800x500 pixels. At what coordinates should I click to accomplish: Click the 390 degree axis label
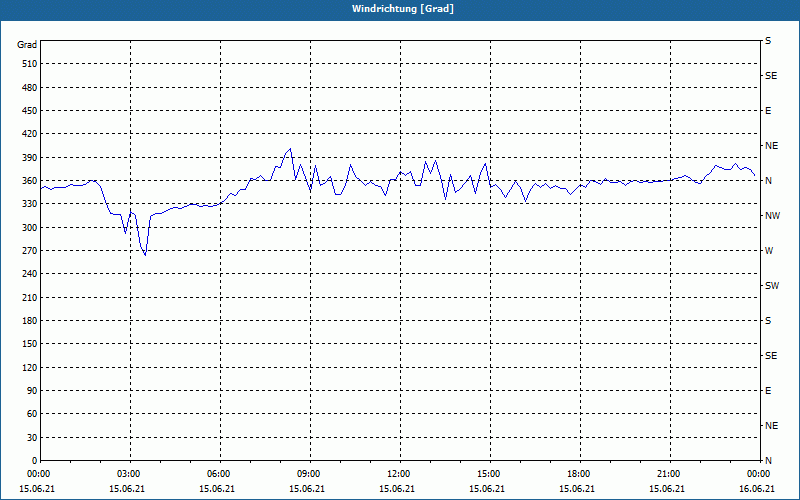29,158
